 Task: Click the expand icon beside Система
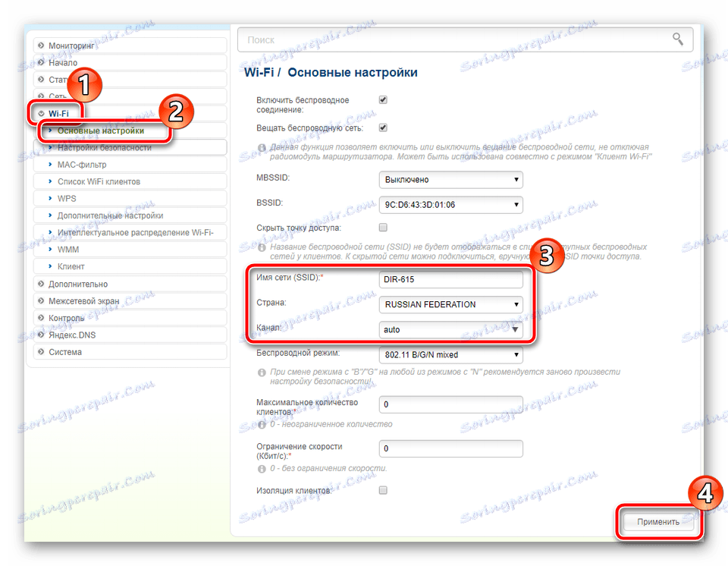pos(41,352)
